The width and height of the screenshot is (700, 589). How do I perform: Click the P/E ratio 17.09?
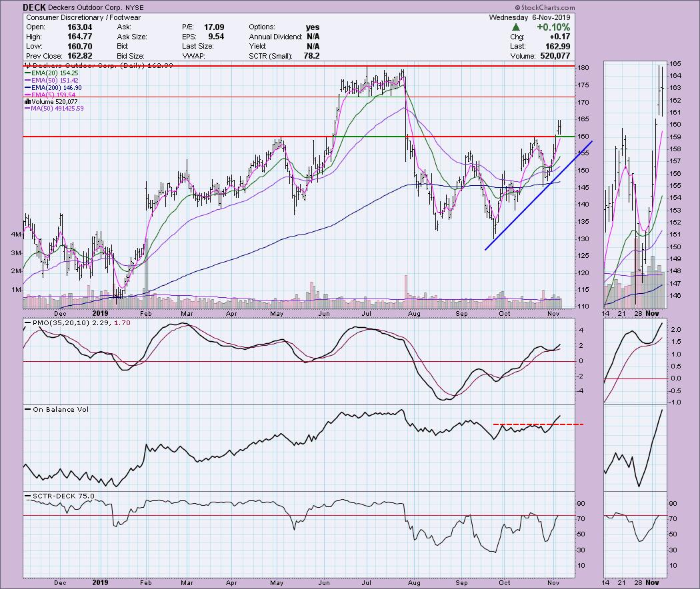pos(214,27)
